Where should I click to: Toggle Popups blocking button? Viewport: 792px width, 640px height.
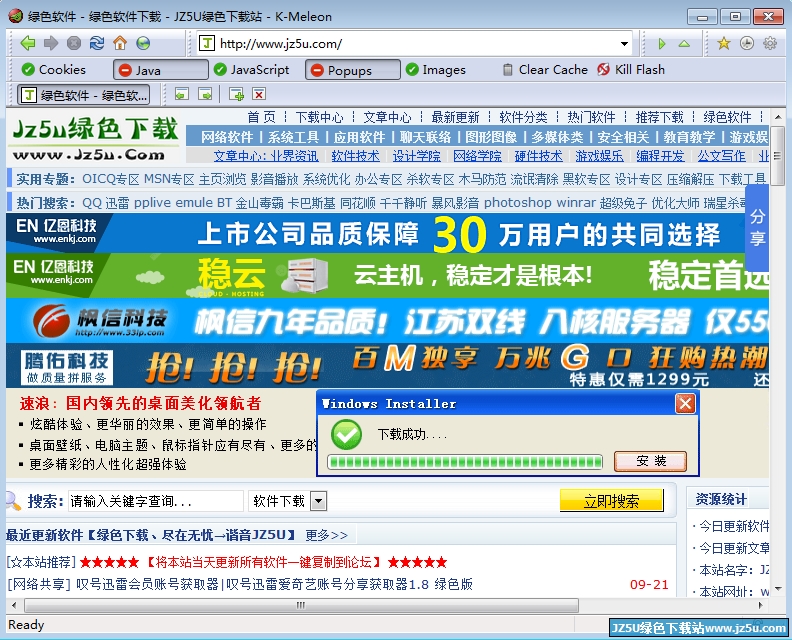[x=353, y=70]
